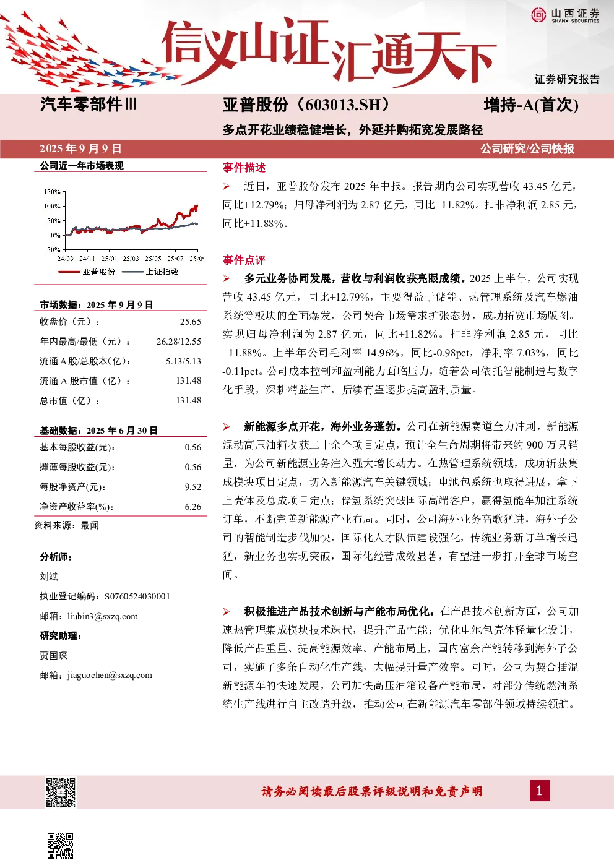Viewport: 614px width, 868px height.
Task: Click the 摊薄每股收益(元) label
Action: point(77,467)
